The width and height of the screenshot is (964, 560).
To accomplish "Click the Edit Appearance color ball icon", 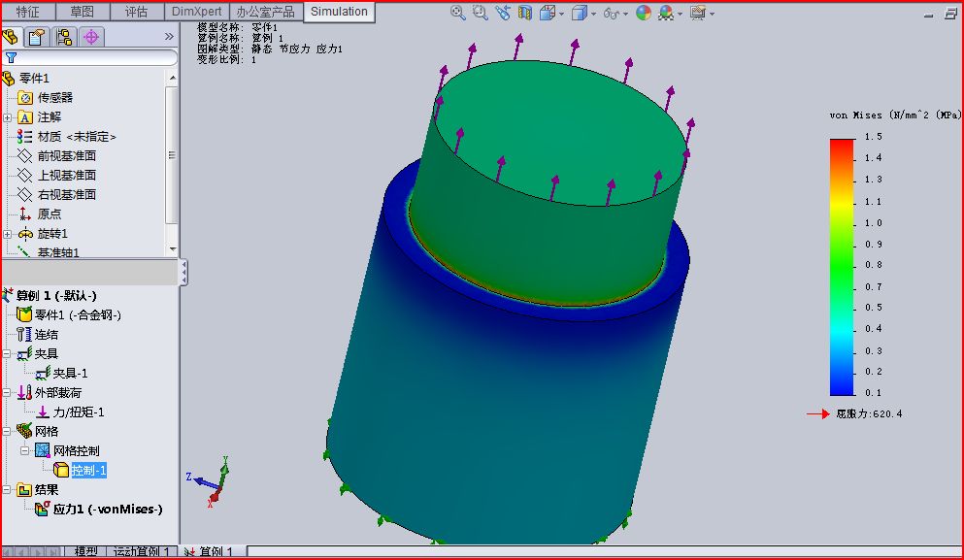I will point(643,13).
